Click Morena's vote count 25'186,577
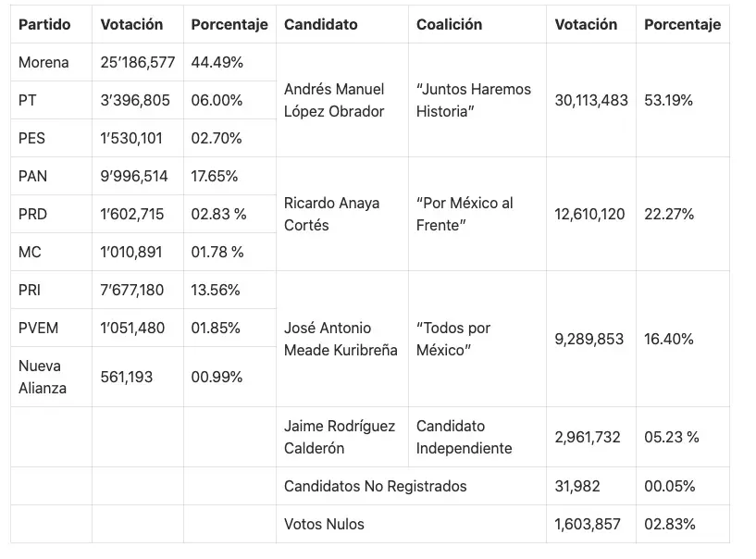The width and height of the screenshot is (756, 559). coord(137,63)
